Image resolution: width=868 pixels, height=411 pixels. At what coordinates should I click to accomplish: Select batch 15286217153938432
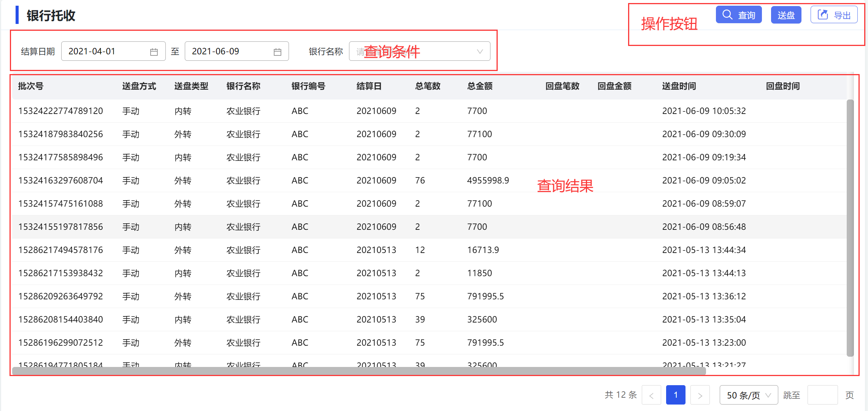61,273
